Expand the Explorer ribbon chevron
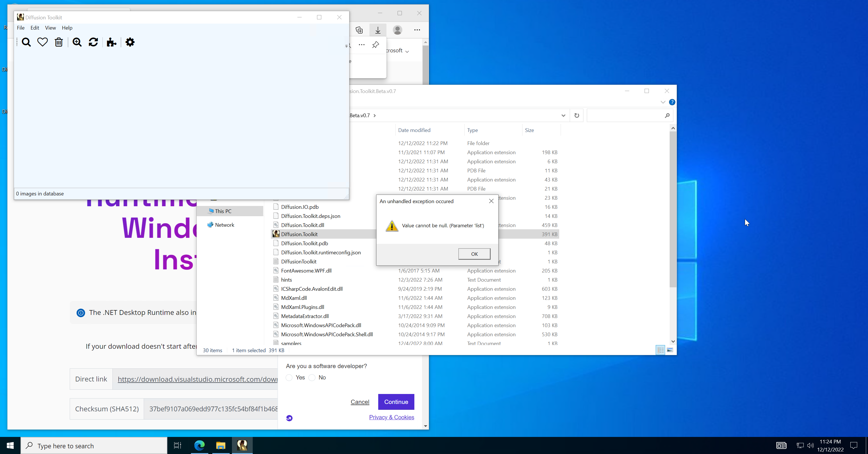This screenshot has width=868, height=454. [663, 102]
